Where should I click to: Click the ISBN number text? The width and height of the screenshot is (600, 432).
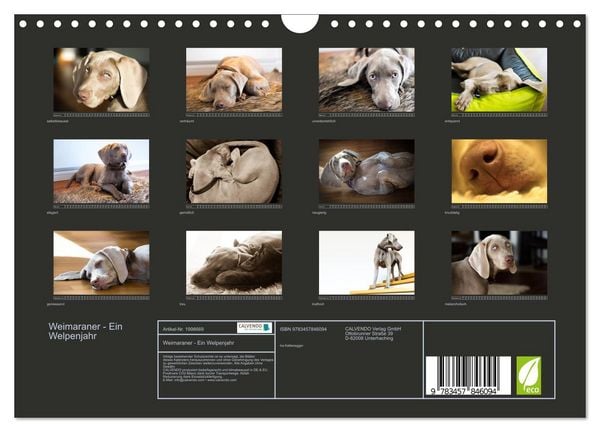[303, 329]
